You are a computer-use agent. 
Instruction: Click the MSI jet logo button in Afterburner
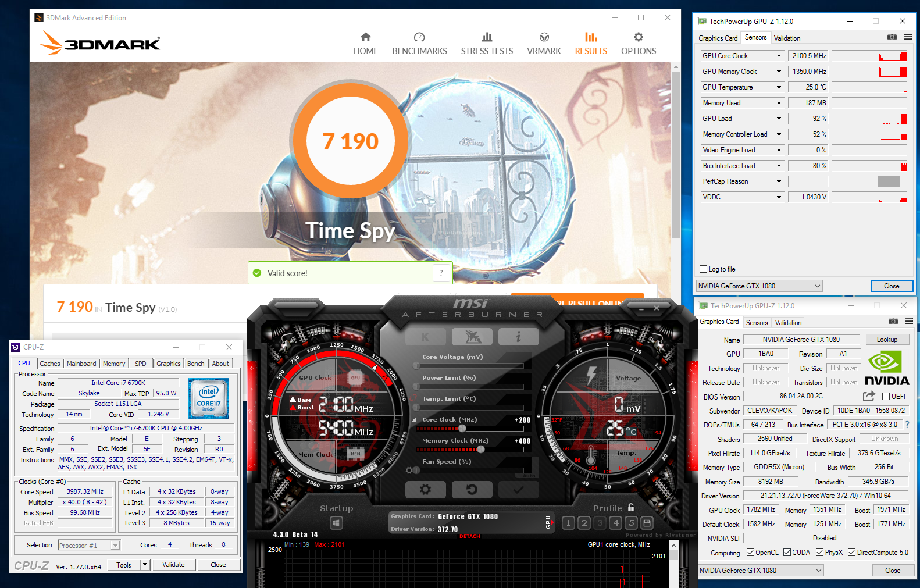[472, 337]
